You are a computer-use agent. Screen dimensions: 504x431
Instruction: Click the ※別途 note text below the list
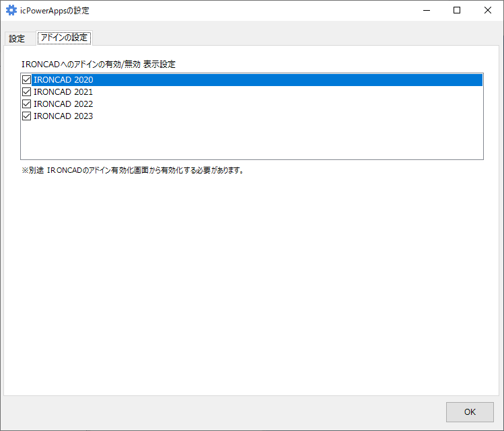tap(132, 170)
